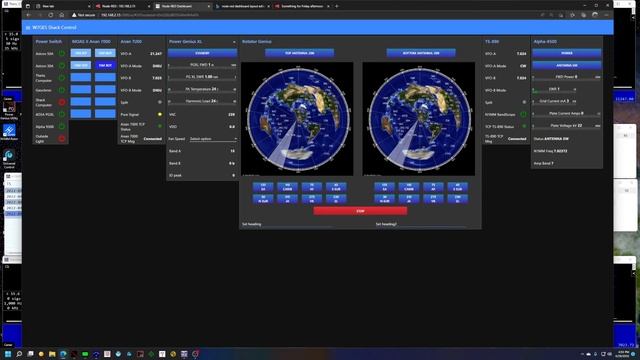Toggle the Alpha 9500 power switch
This screenshot has height=360, width=640.
point(62,127)
